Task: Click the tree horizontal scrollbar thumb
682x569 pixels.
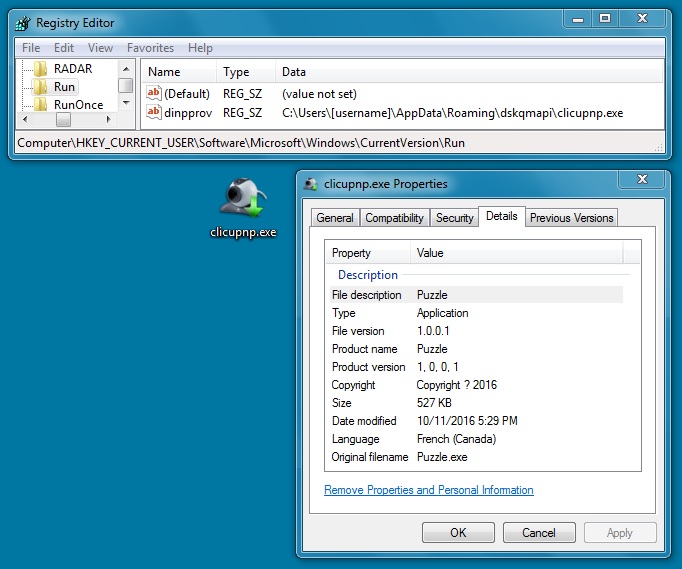Action: tap(64, 119)
